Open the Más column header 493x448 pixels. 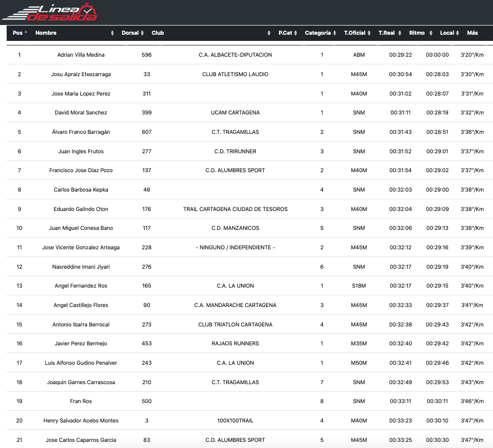click(472, 33)
